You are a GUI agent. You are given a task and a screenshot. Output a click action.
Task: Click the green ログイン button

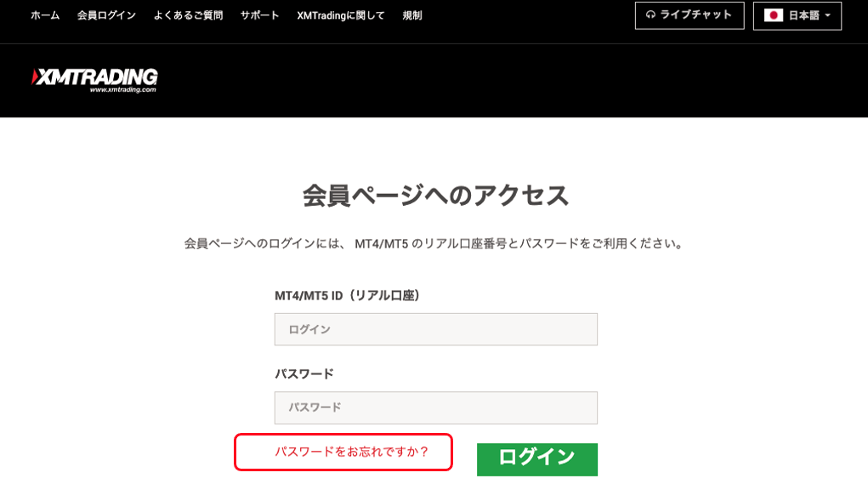pos(537,459)
